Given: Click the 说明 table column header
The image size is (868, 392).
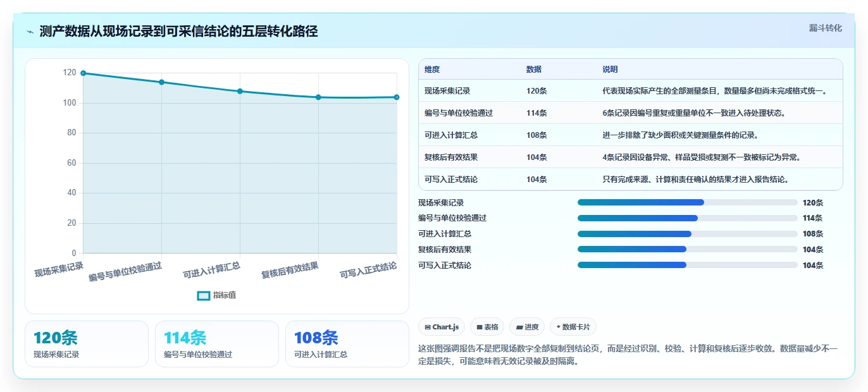Looking at the screenshot, I should click(610, 70).
